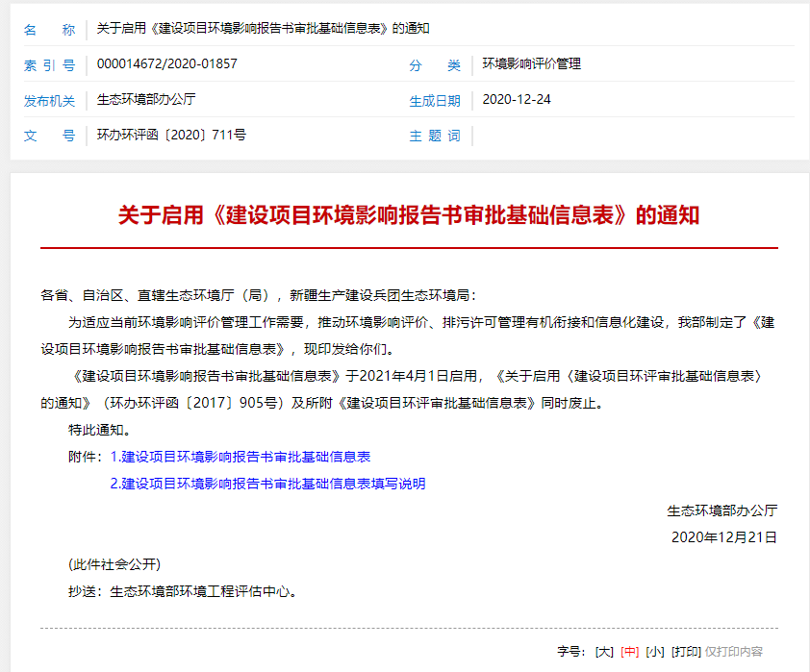Open attachment 1 建设项目环境影响报告书审批基础信息表

pyautogui.click(x=240, y=457)
